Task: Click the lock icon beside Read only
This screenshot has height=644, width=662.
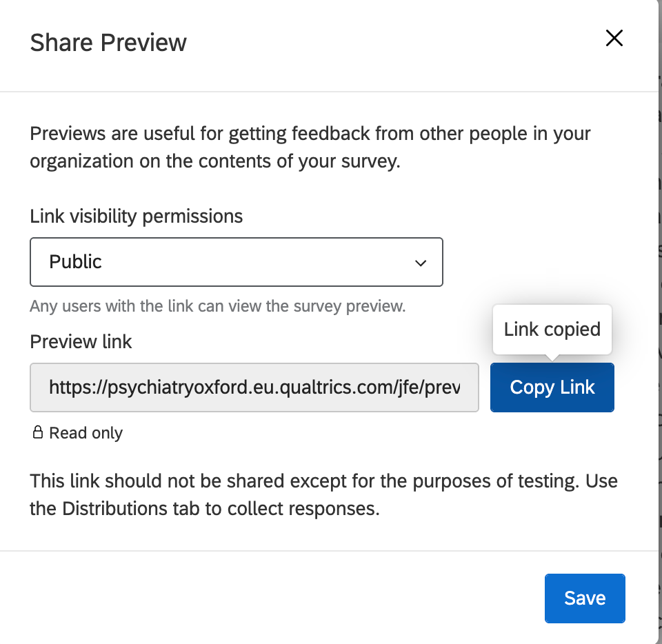Action: point(37,432)
